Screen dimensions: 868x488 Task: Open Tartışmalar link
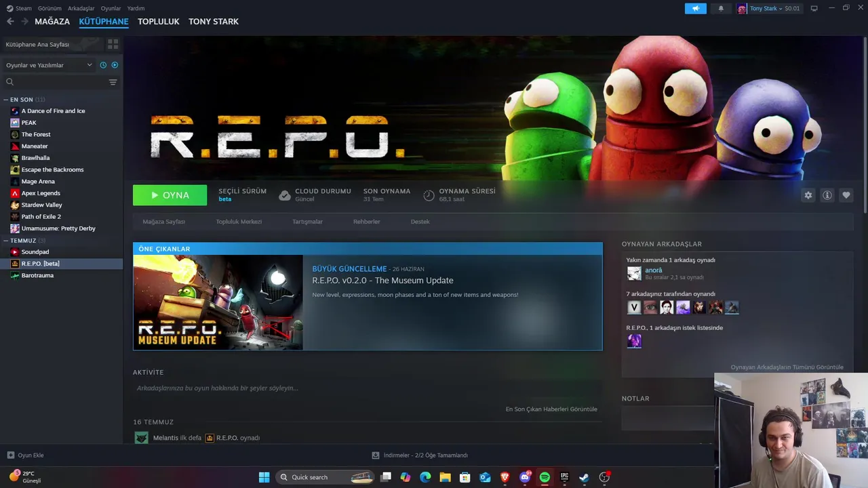[307, 222]
